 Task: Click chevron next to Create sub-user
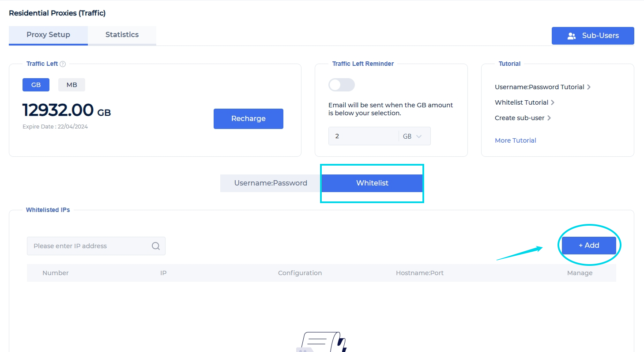(549, 118)
